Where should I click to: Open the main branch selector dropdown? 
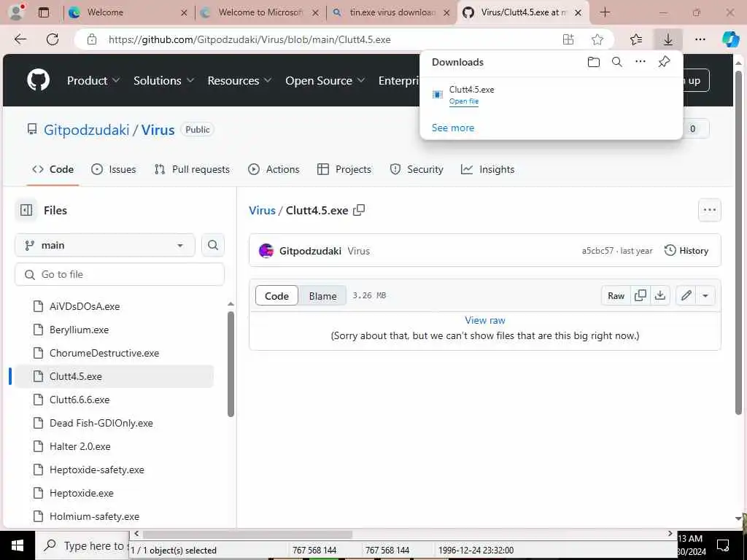pyautogui.click(x=105, y=245)
